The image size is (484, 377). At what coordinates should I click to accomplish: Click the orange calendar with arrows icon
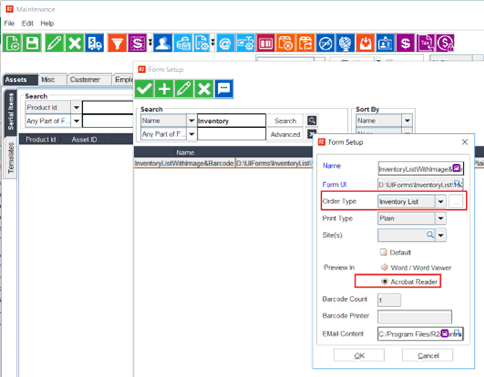[x=305, y=43]
